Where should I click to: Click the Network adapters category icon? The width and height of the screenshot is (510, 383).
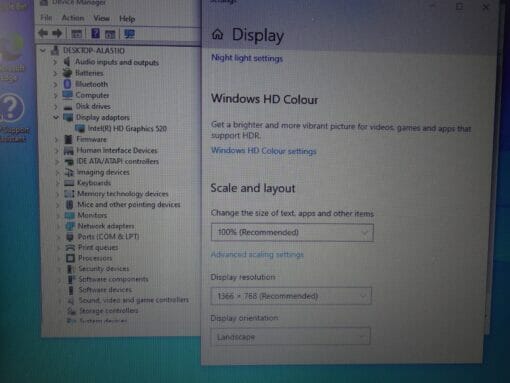coord(70,226)
